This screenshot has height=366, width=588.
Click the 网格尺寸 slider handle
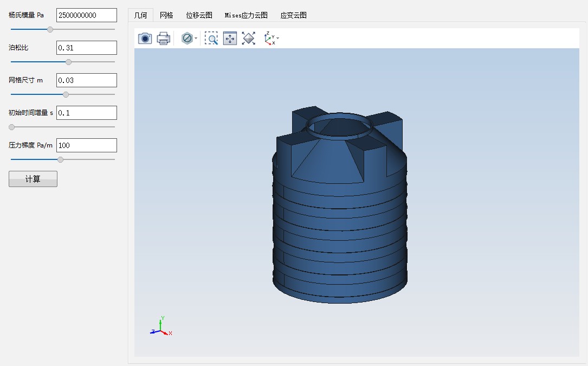pyautogui.click(x=66, y=94)
